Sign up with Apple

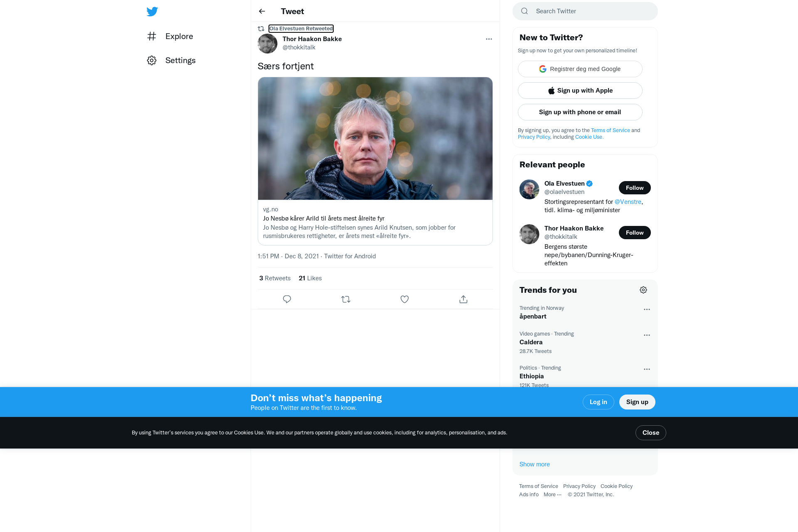click(x=580, y=91)
